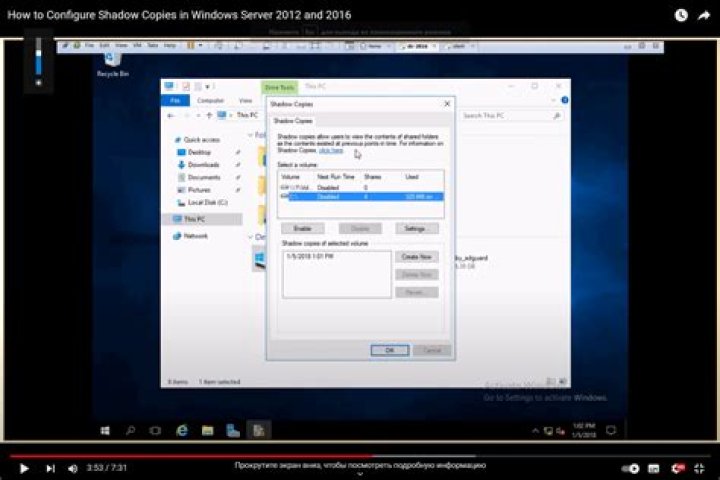Skip to the next video

pos(50,468)
